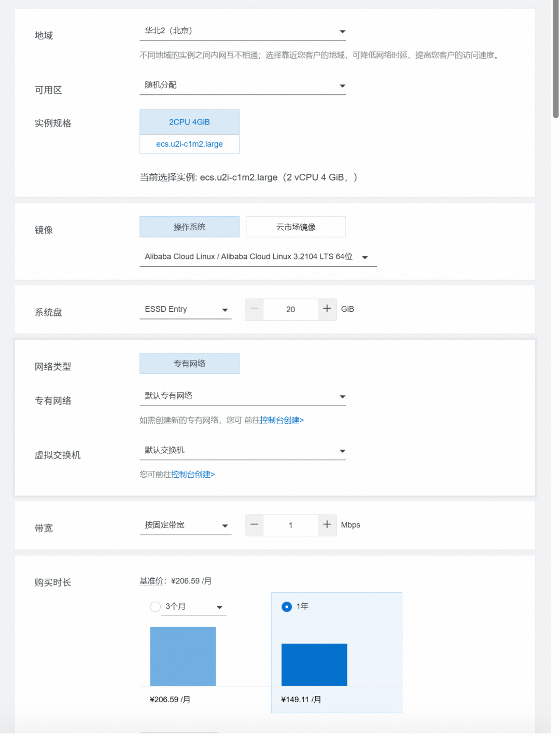Switch to the 操作系统 image tab
Viewport: 560px width, 736px height.
pos(189,227)
